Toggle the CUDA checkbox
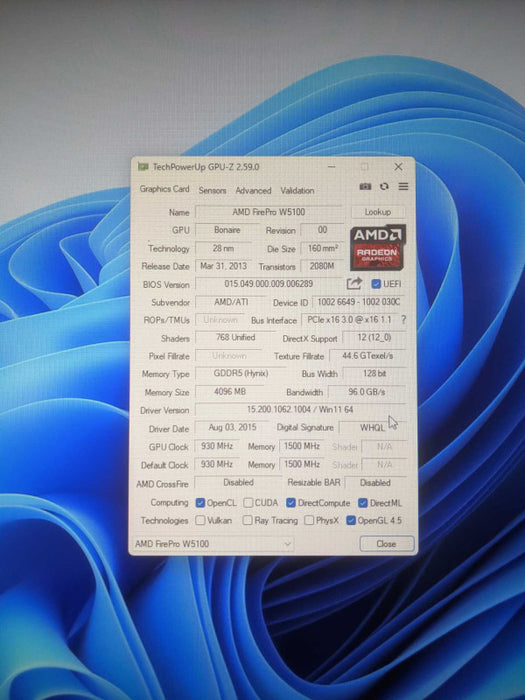The image size is (525, 700). tap(248, 503)
